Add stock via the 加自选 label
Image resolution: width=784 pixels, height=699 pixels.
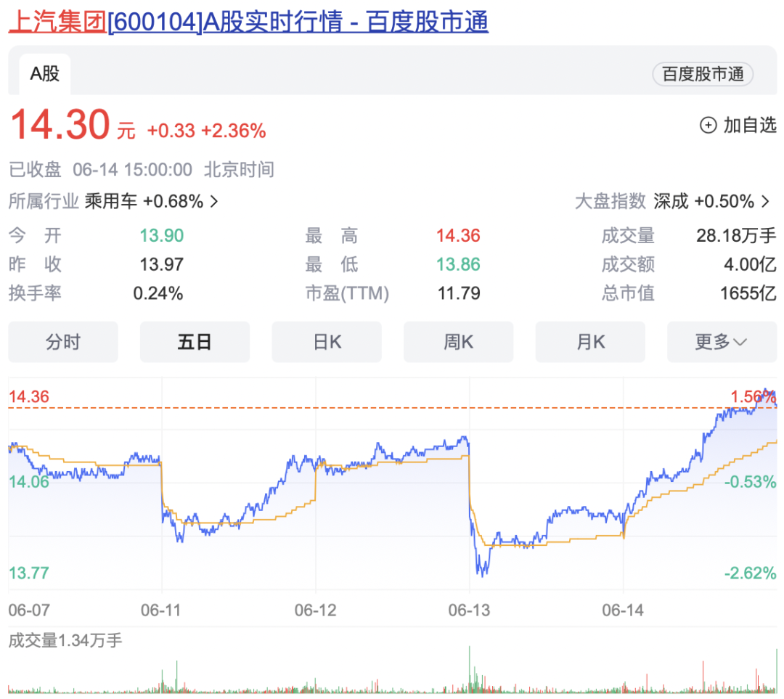749,125
